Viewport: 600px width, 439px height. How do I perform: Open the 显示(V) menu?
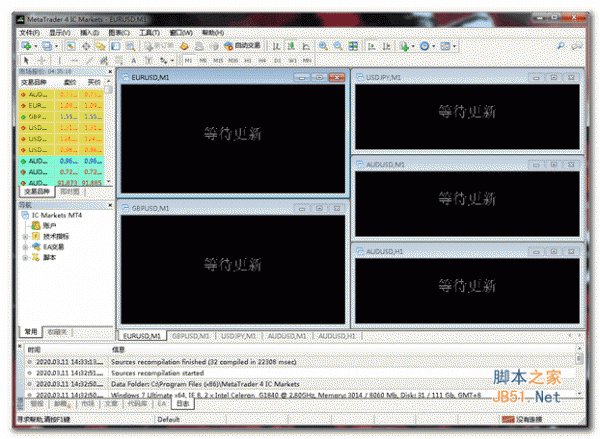(60, 33)
